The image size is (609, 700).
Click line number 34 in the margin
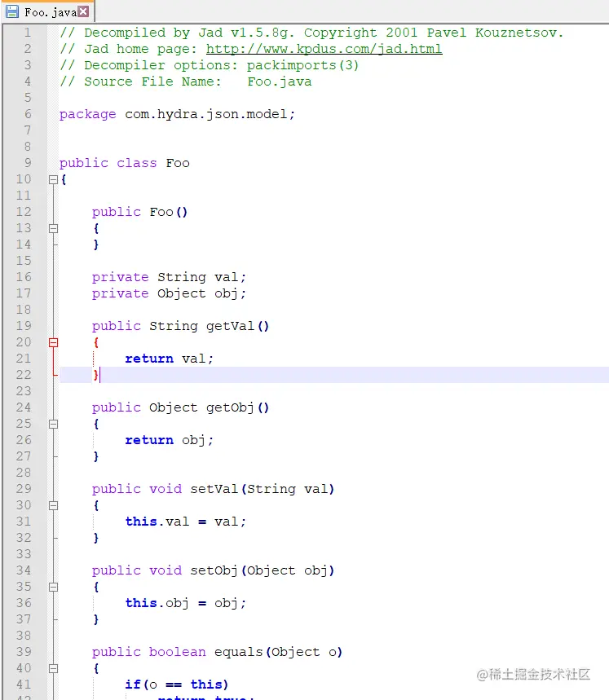24,570
